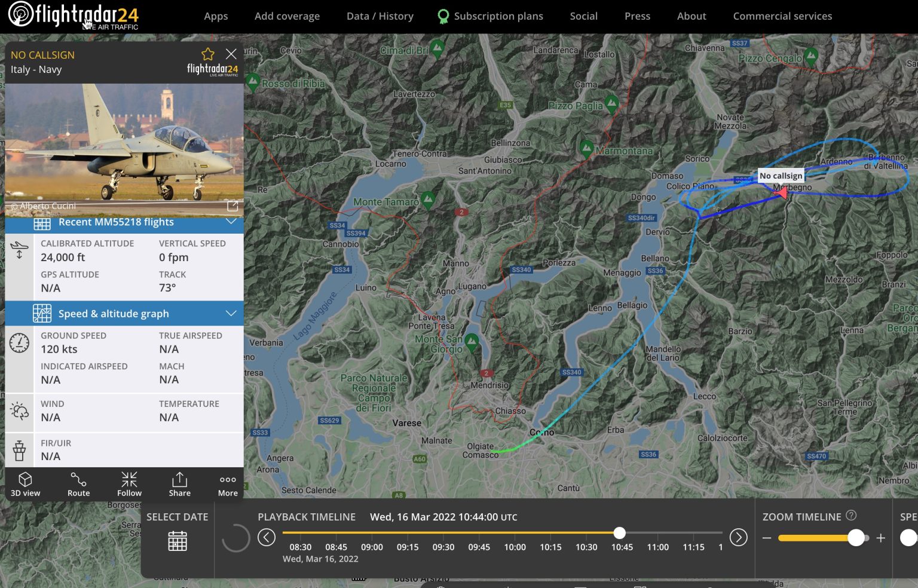Click the aircraft photo thumbnail
This screenshot has width=918, height=588.
tap(124, 148)
